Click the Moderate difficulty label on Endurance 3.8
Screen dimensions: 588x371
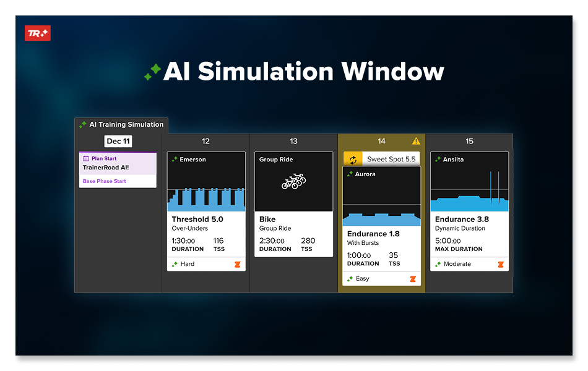coord(457,264)
